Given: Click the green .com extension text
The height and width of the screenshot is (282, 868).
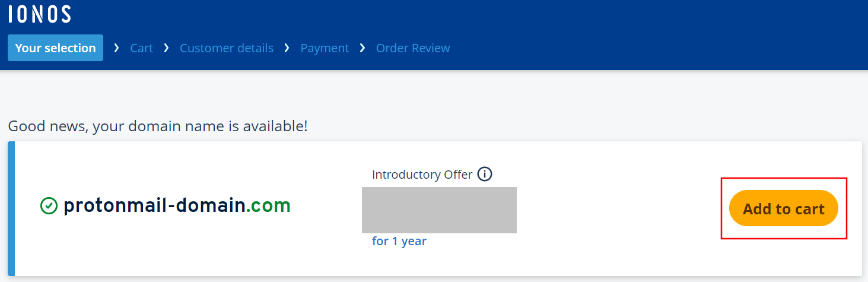Looking at the screenshot, I should [269, 205].
